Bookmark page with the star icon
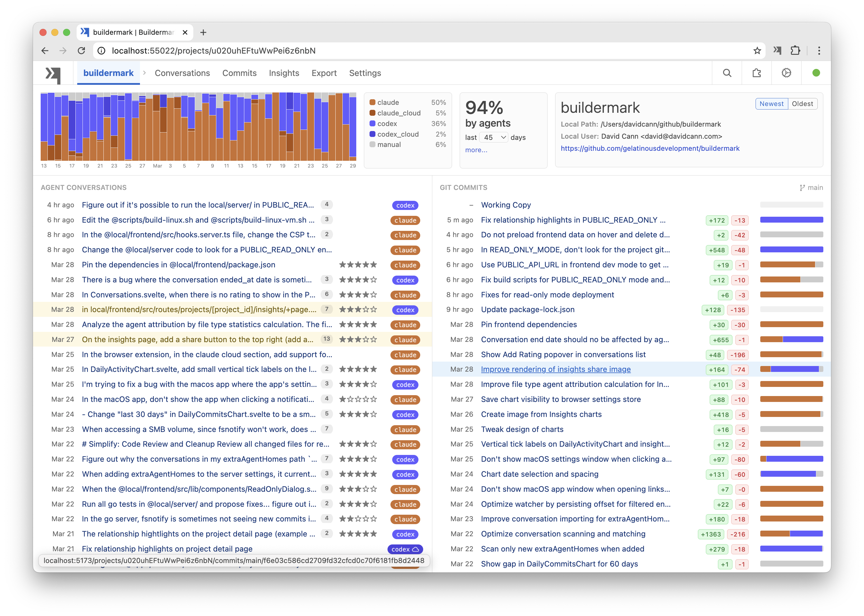 coord(757,50)
